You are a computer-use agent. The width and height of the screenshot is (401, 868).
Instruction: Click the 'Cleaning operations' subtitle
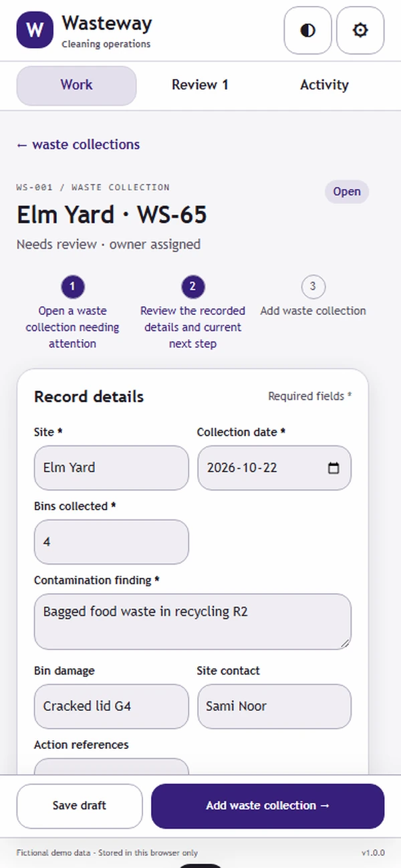tap(106, 44)
